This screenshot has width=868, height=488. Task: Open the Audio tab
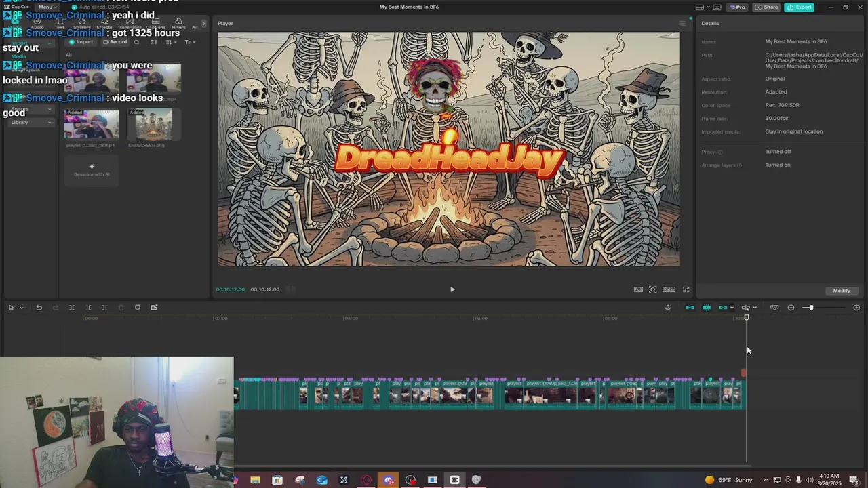[x=37, y=24]
